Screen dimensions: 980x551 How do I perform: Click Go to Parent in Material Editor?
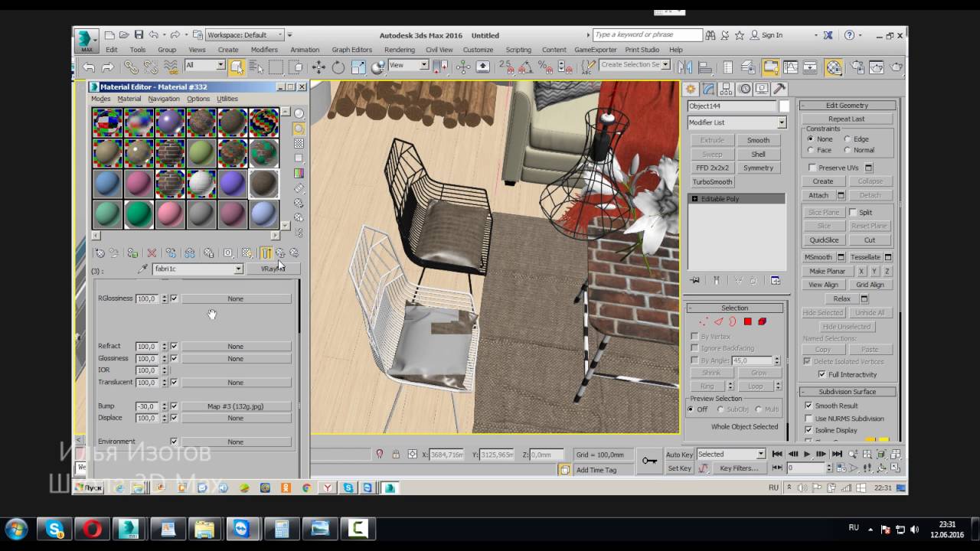coord(280,253)
